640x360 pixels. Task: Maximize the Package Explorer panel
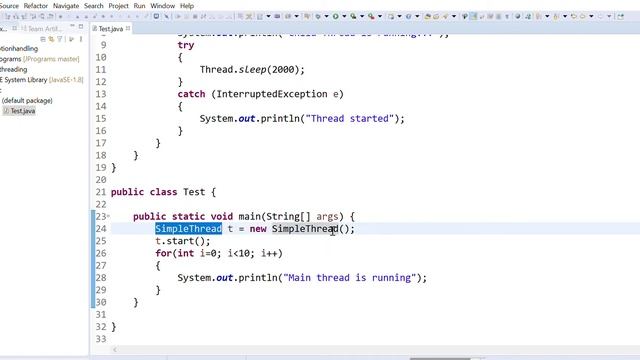click(x=81, y=27)
